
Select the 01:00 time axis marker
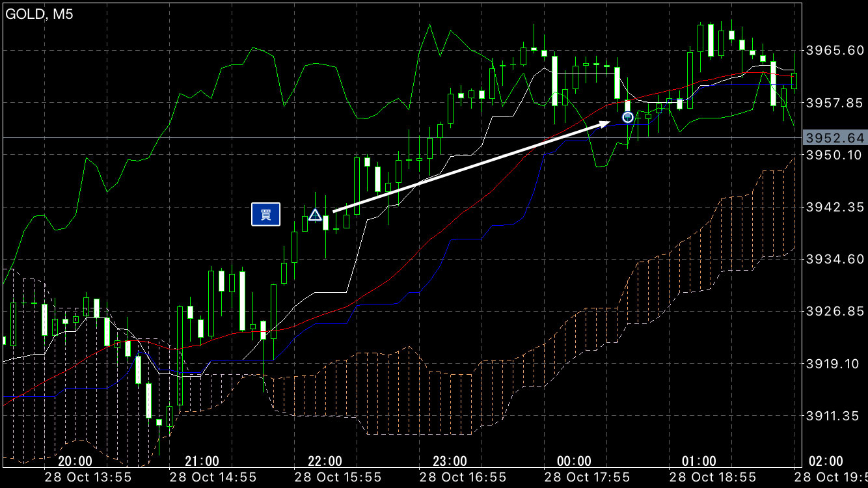[699, 461]
